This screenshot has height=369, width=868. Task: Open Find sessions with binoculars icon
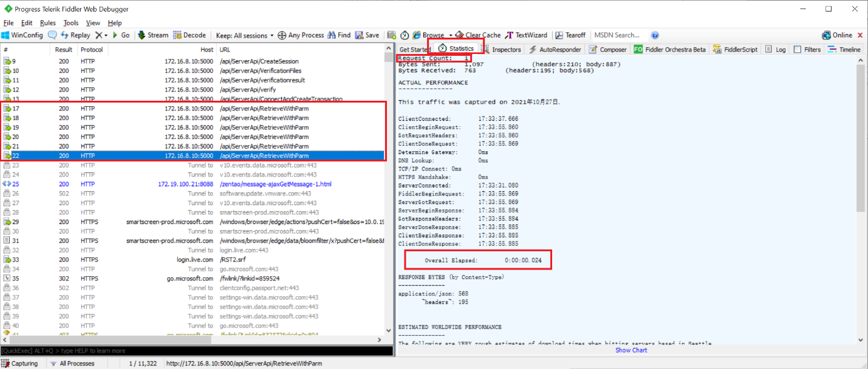click(x=332, y=35)
